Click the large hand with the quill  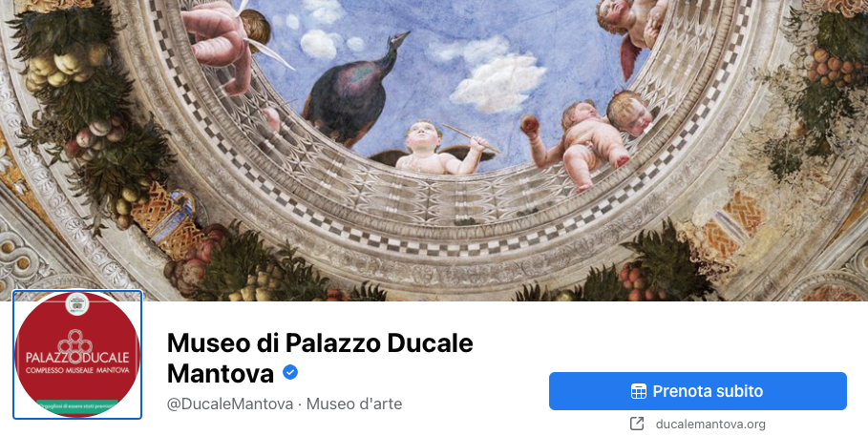coord(217,46)
